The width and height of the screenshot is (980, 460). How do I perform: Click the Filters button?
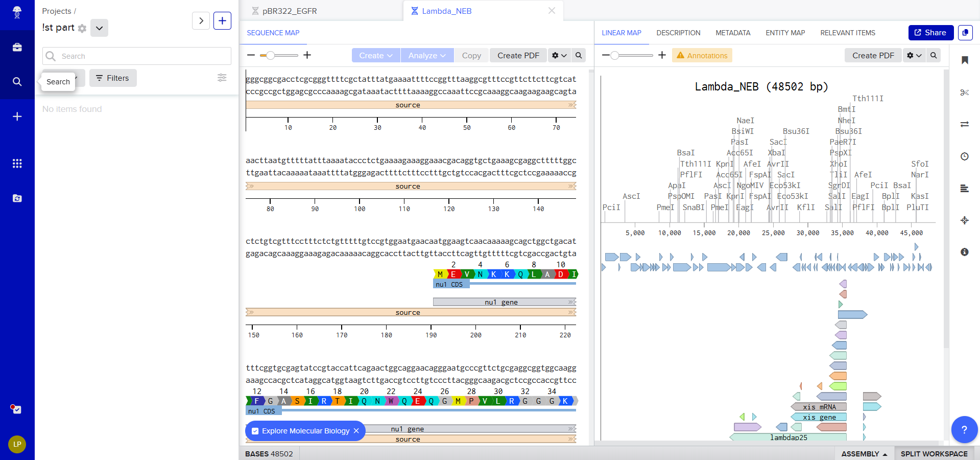tap(113, 78)
